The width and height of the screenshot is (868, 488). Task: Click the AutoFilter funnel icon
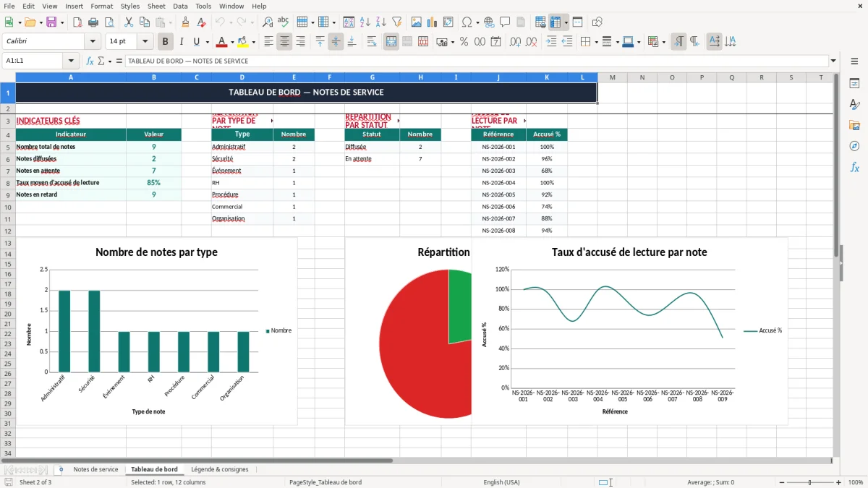point(396,22)
